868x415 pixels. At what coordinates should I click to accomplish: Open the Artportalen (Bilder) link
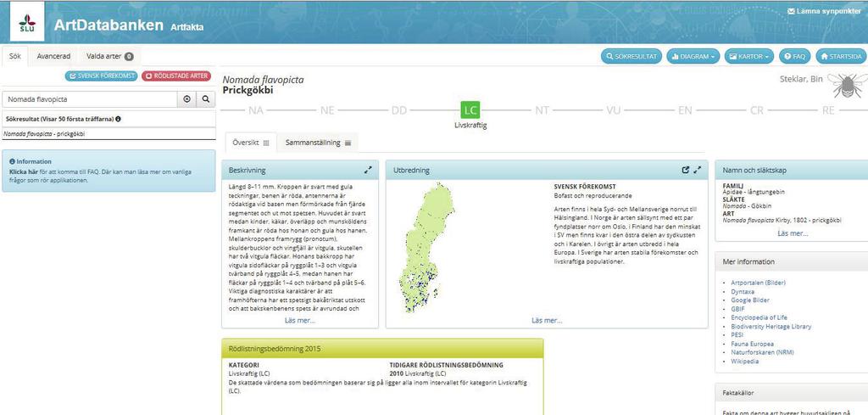tap(758, 283)
